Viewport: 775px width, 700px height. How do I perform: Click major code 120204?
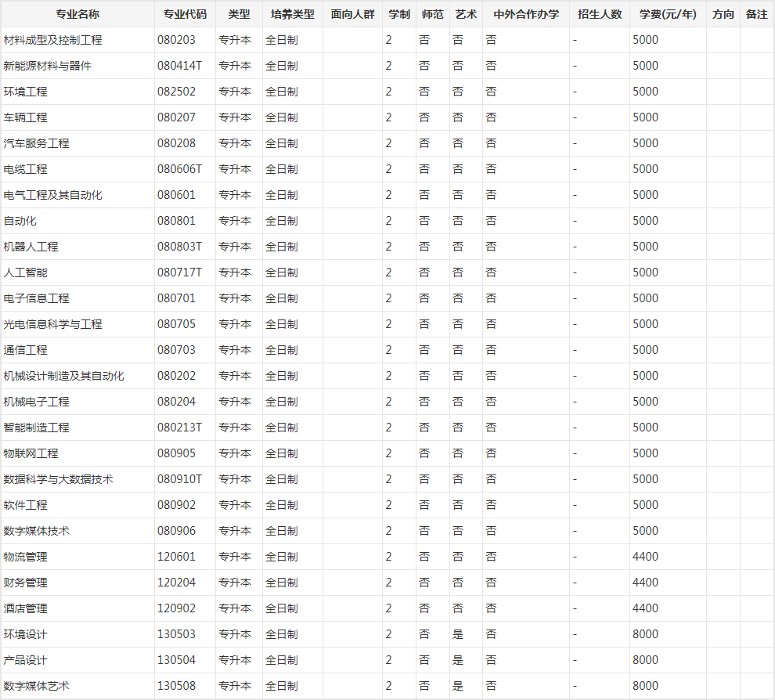(x=176, y=583)
